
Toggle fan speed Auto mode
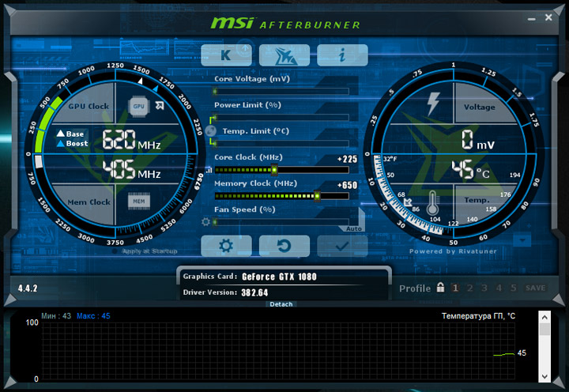353,228
